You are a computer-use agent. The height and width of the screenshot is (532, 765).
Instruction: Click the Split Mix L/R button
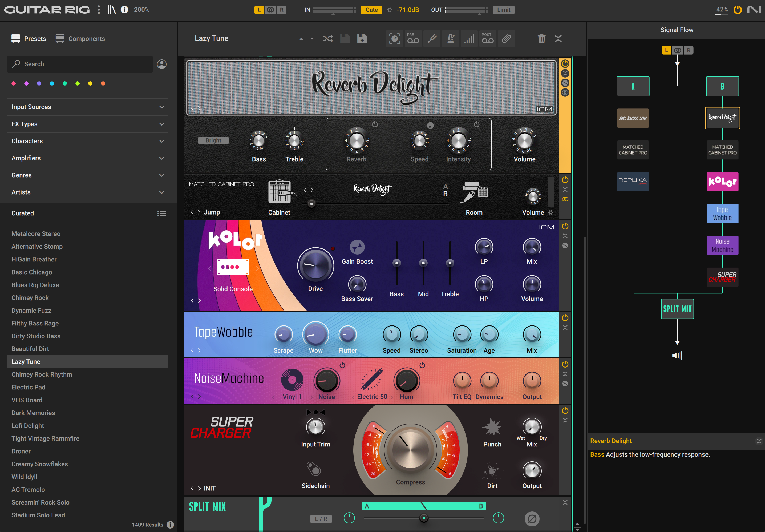click(321, 519)
